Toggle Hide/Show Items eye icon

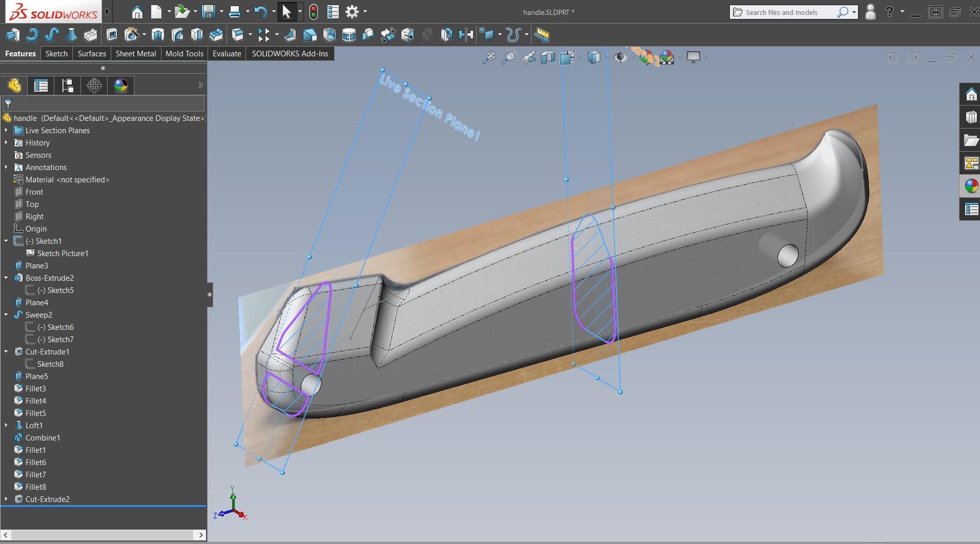(x=620, y=57)
